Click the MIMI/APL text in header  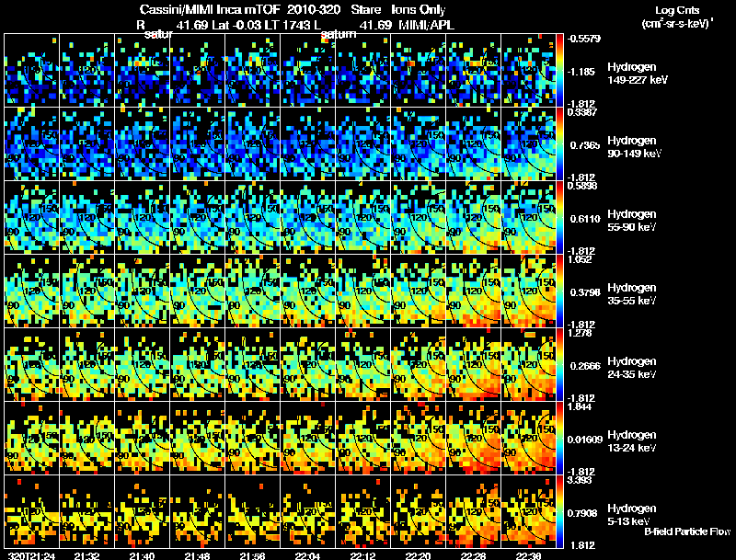tap(426, 25)
